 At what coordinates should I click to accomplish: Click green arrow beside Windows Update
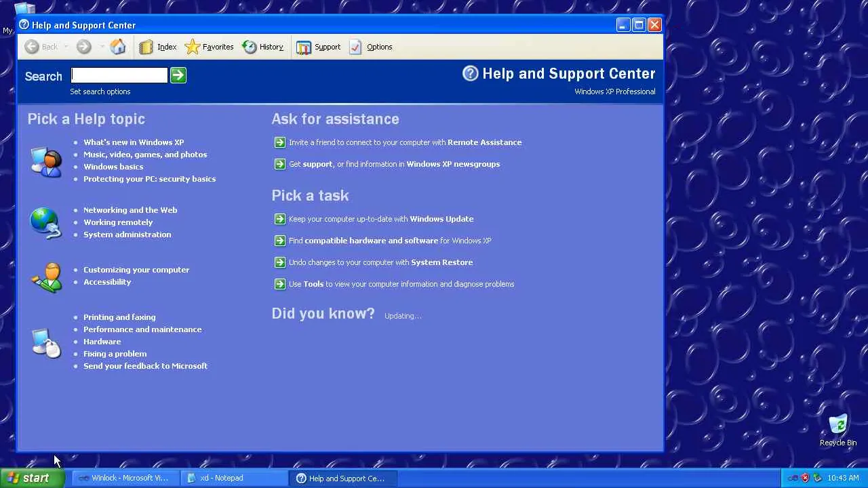coord(279,219)
